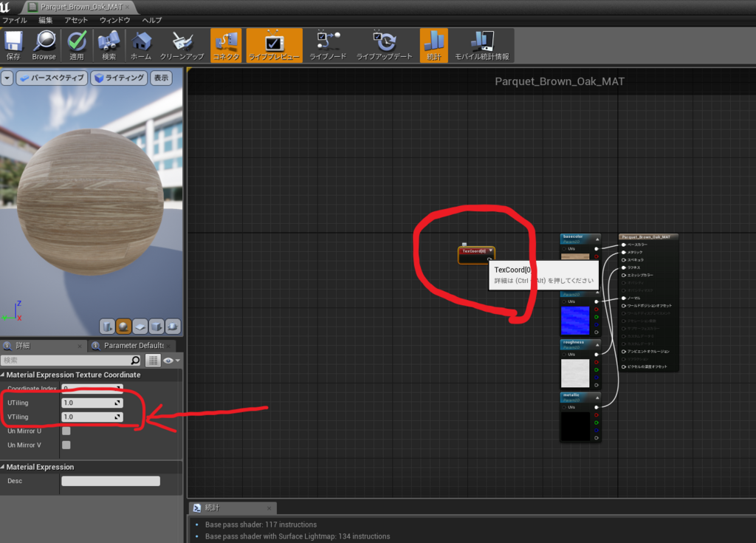The width and height of the screenshot is (756, 543).
Task: Click the Desc text field
Action: click(x=111, y=481)
